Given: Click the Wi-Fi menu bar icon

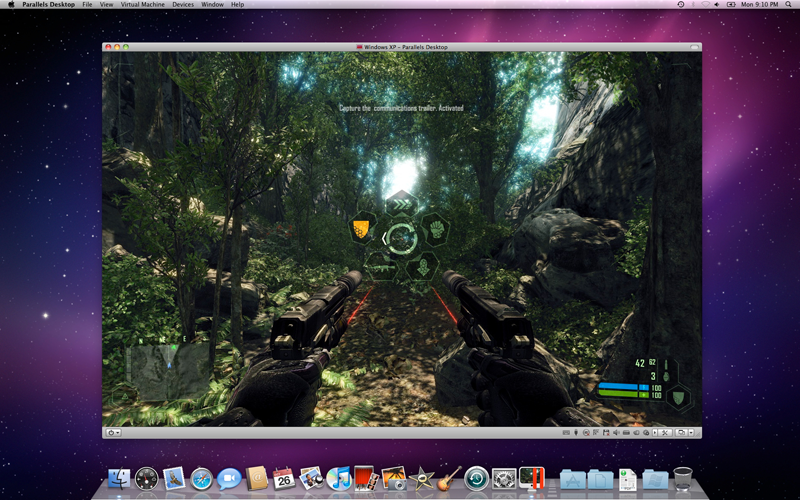Looking at the screenshot, I should (x=706, y=4).
